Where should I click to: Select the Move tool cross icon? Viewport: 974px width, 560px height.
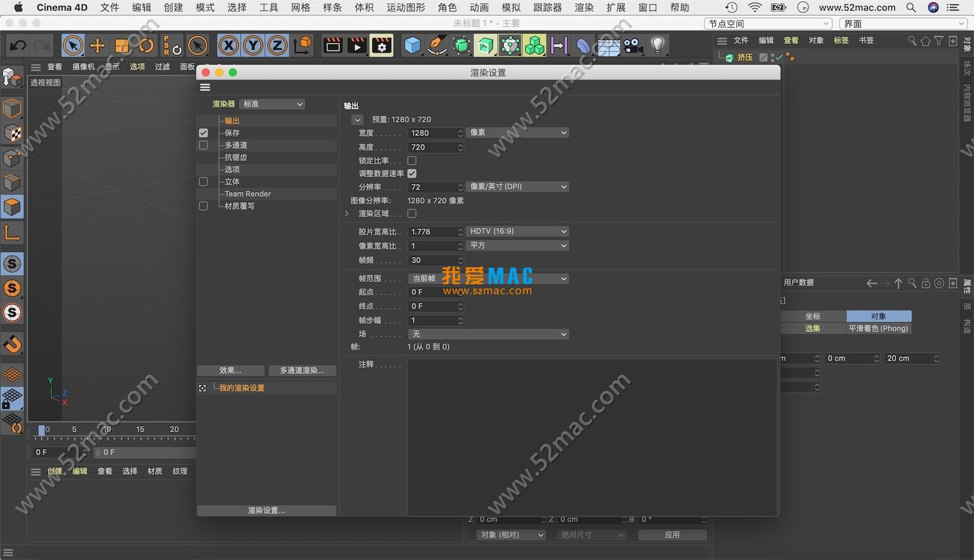(97, 45)
